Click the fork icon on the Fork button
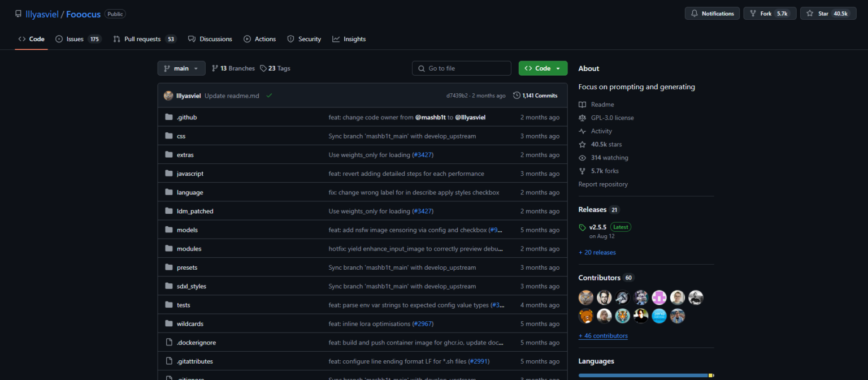868x380 pixels. click(x=753, y=14)
